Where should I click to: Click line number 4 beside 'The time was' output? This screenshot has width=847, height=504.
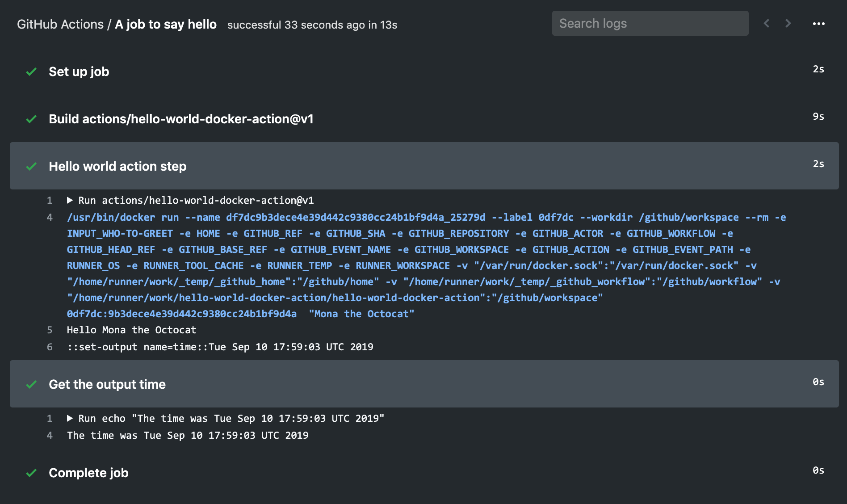click(x=50, y=435)
